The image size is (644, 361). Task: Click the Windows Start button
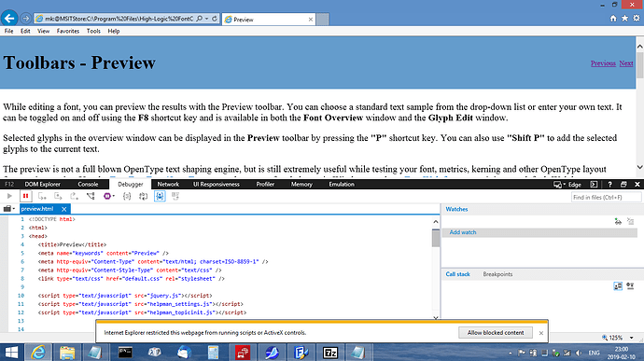pos(11,353)
